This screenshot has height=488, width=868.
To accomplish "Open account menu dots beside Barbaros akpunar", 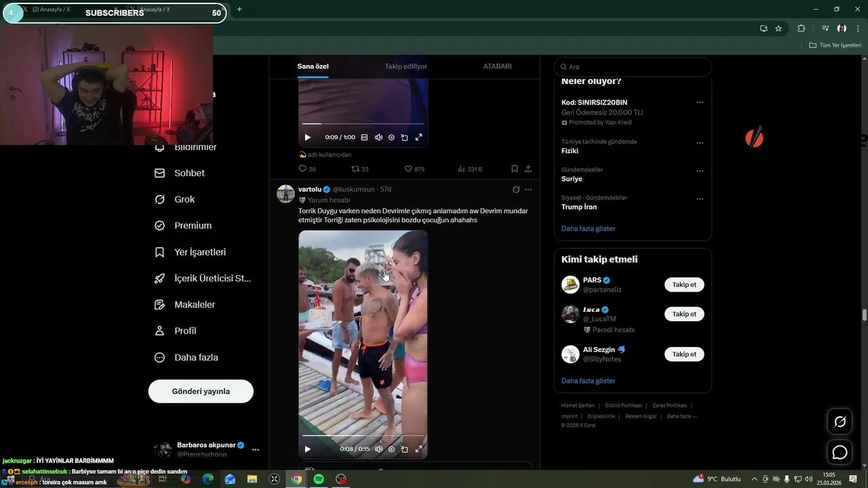I will point(256,449).
